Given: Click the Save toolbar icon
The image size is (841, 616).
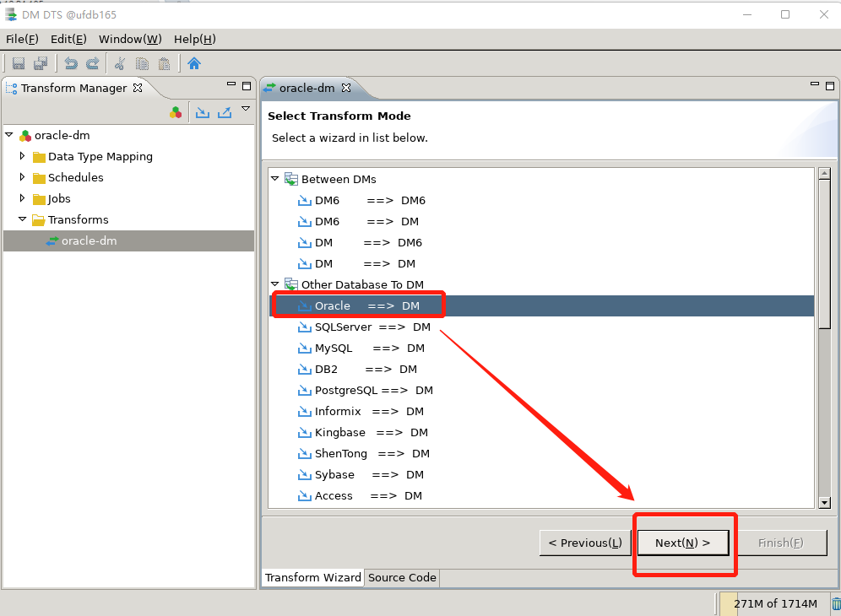Looking at the screenshot, I should [19, 63].
